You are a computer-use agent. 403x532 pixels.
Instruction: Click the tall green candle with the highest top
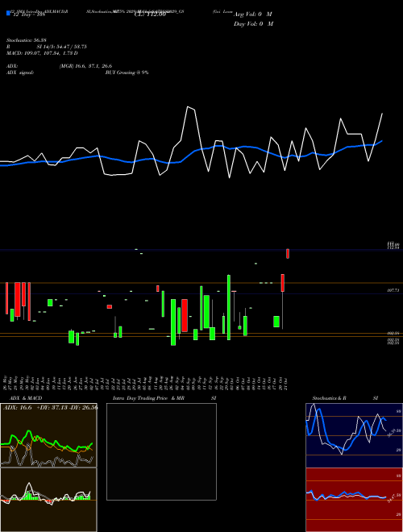click(x=229, y=307)
